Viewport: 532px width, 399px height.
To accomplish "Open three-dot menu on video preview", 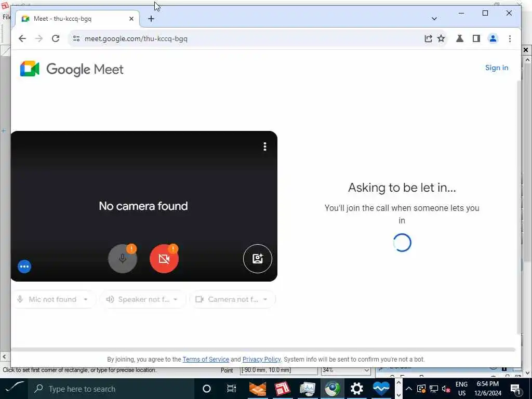I will (x=264, y=147).
